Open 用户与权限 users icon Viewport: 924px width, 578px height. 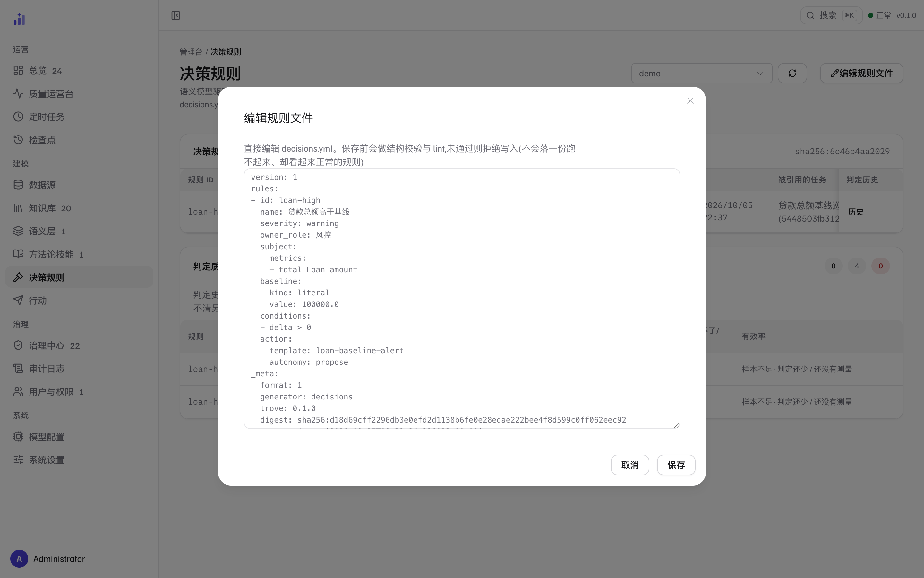tap(18, 392)
